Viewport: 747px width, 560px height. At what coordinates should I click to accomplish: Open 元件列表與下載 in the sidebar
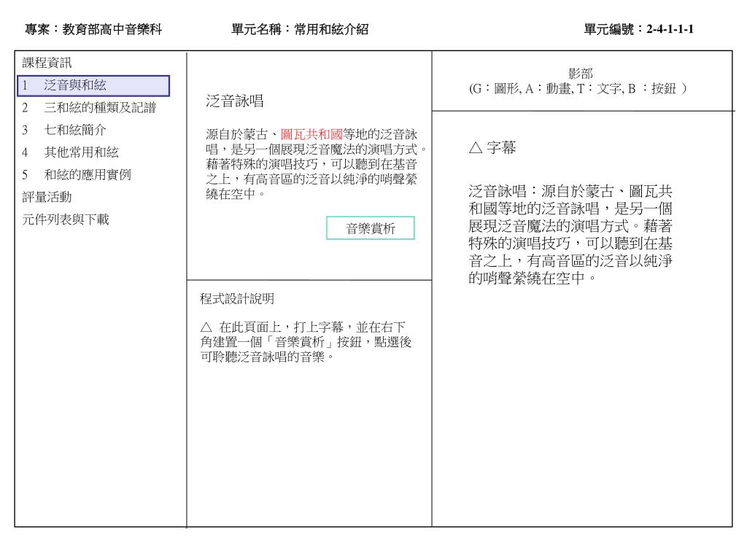click(x=65, y=219)
